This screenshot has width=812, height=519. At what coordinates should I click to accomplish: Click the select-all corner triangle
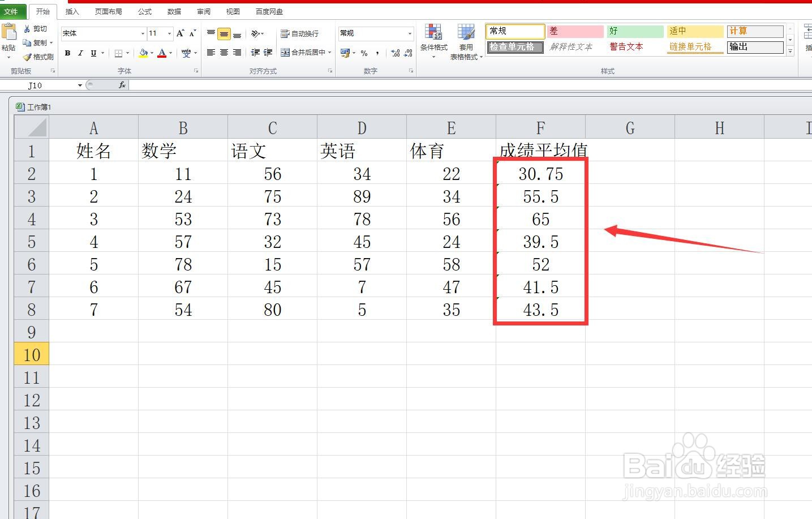click(32, 127)
